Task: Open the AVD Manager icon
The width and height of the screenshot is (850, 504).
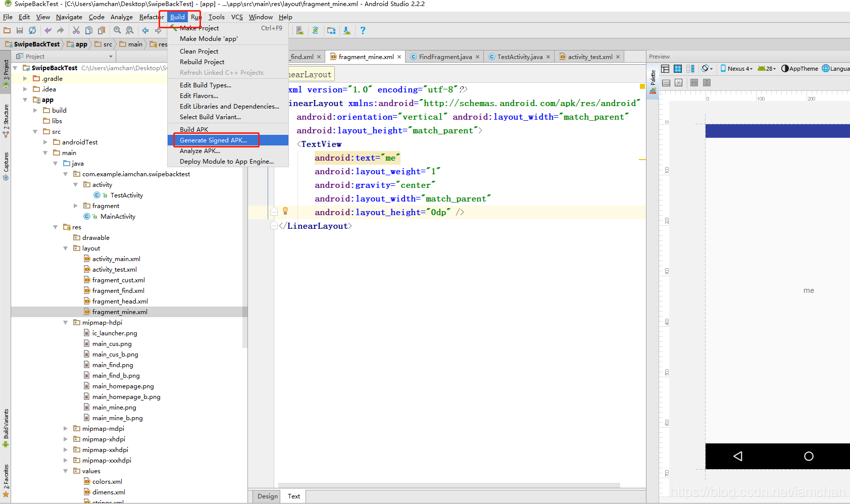Action: [300, 30]
